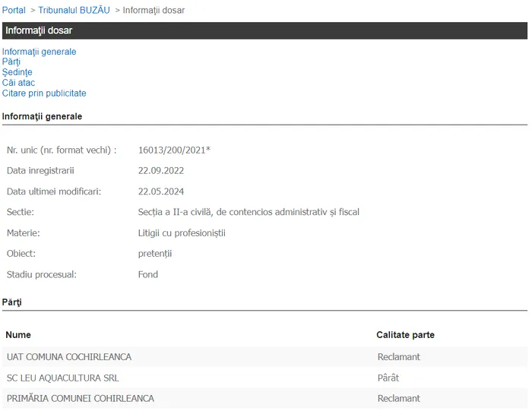Image resolution: width=532 pixels, height=411 pixels.
Task: Click the pretenții object value
Action: click(155, 254)
